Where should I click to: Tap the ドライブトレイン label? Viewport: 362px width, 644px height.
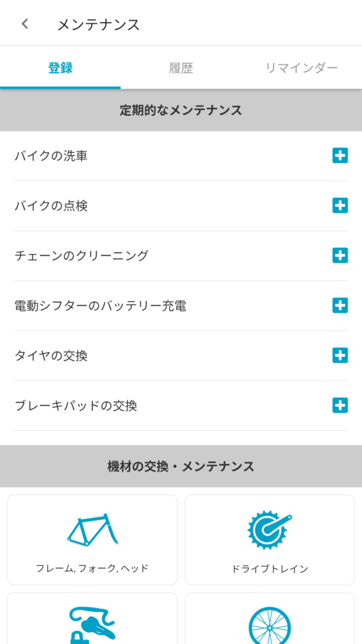tap(270, 569)
